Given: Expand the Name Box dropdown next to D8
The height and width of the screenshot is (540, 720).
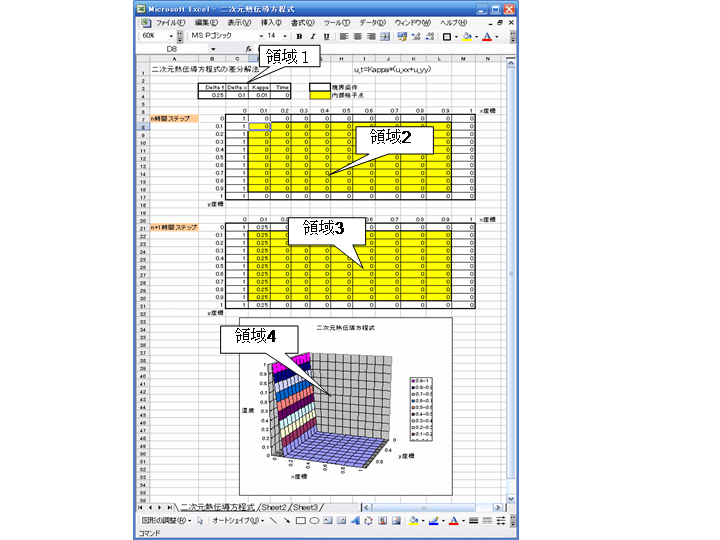Looking at the screenshot, I should click(213, 49).
